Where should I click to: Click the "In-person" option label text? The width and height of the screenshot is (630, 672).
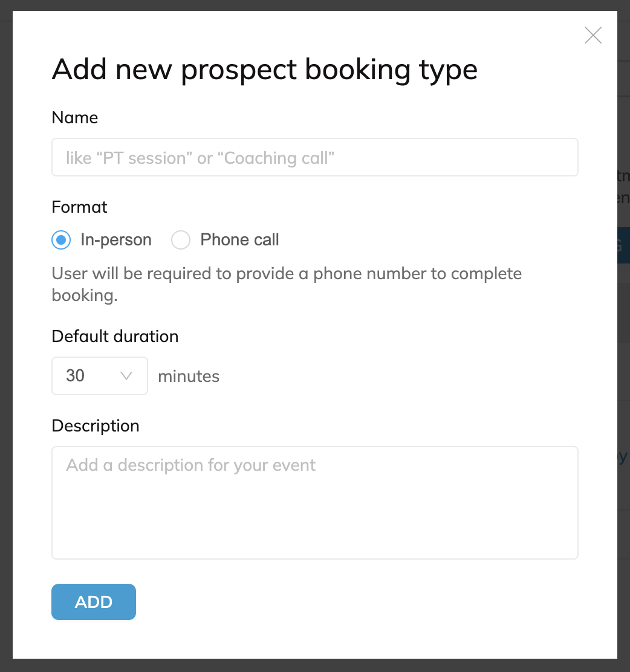[116, 241]
